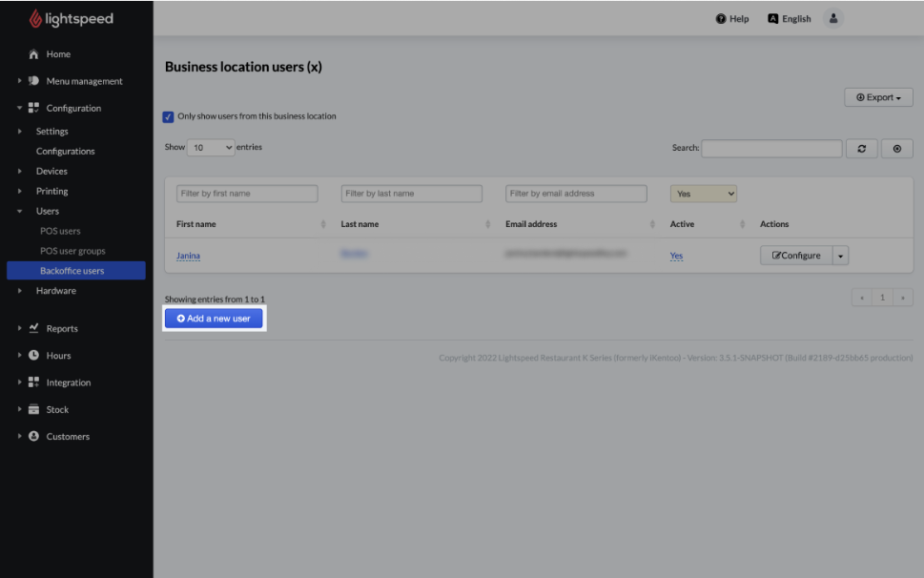Click the clear search icon button
924x578 pixels.
pyautogui.click(x=896, y=149)
